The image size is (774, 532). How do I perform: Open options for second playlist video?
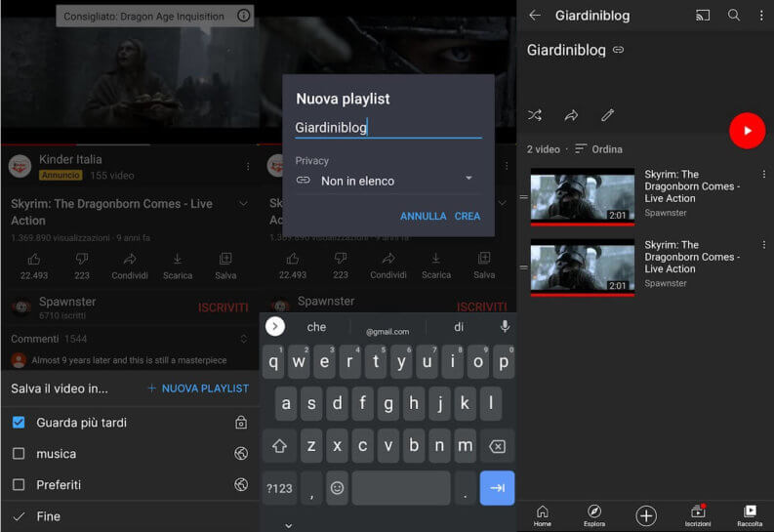763,245
